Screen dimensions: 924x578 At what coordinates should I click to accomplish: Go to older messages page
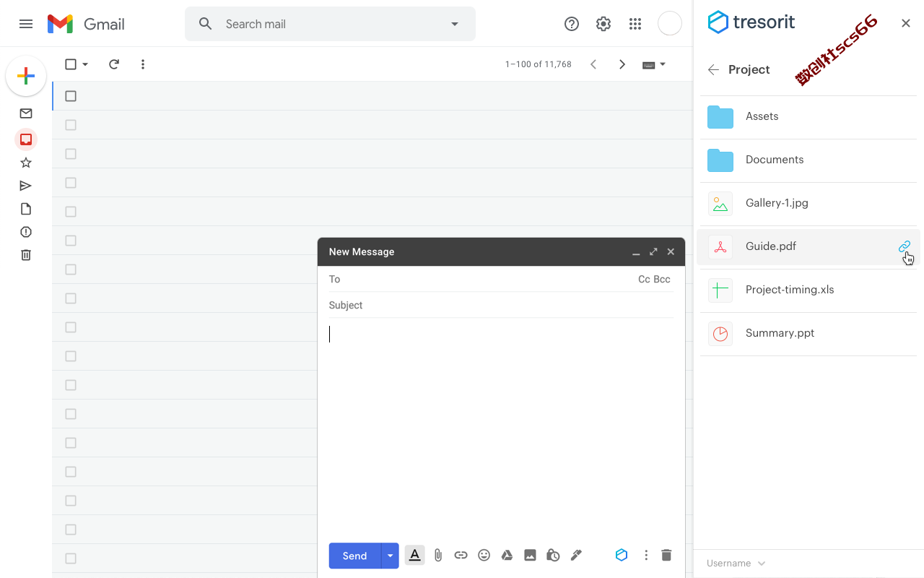click(x=622, y=64)
